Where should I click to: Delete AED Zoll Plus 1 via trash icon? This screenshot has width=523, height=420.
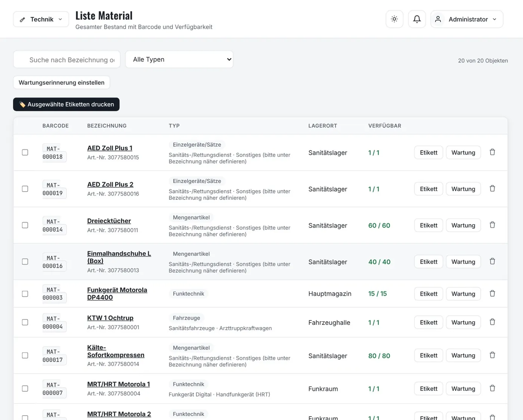tap(492, 152)
